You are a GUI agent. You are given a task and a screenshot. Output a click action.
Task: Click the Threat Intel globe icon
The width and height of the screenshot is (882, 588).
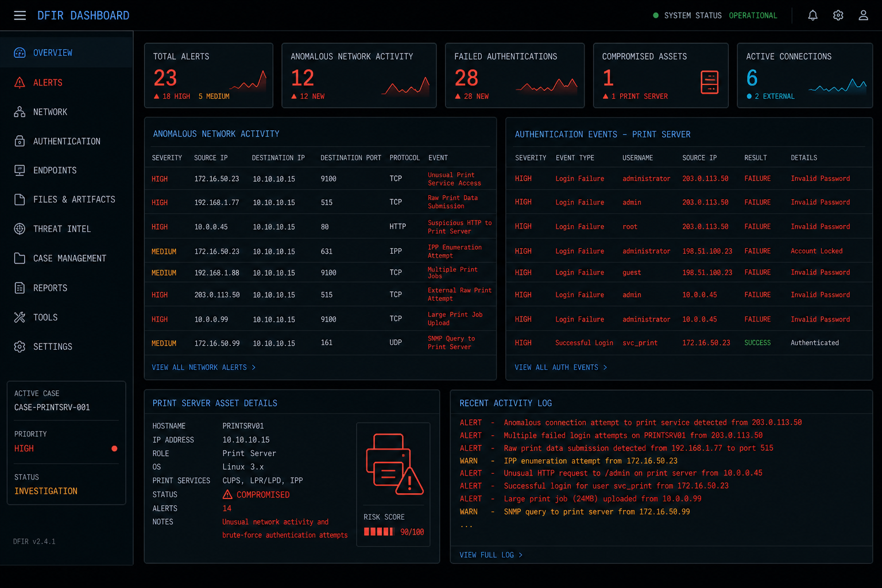coord(20,229)
